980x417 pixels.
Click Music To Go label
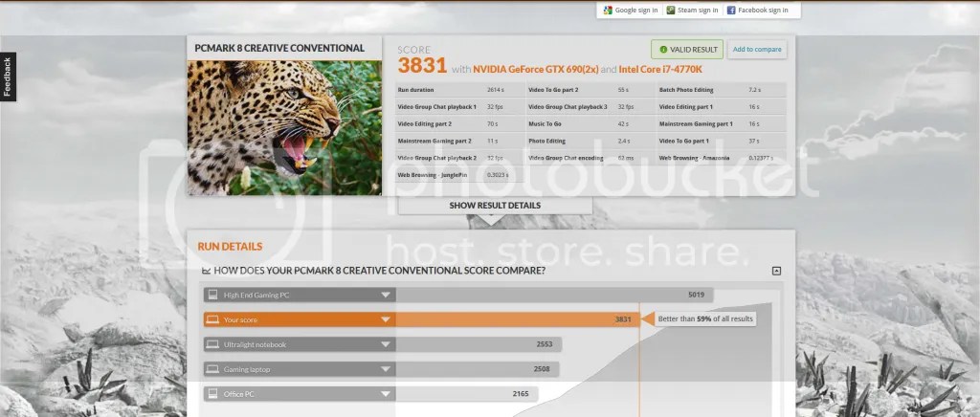point(545,124)
